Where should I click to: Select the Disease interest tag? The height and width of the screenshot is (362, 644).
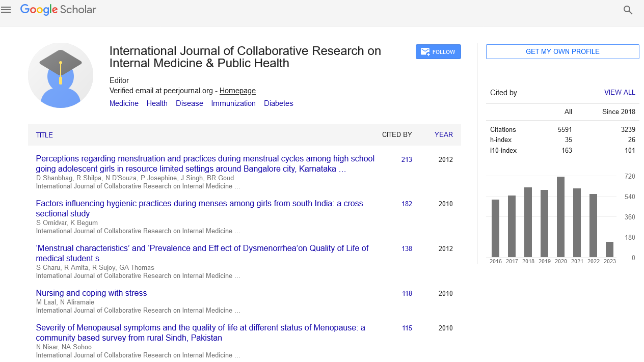(190, 103)
